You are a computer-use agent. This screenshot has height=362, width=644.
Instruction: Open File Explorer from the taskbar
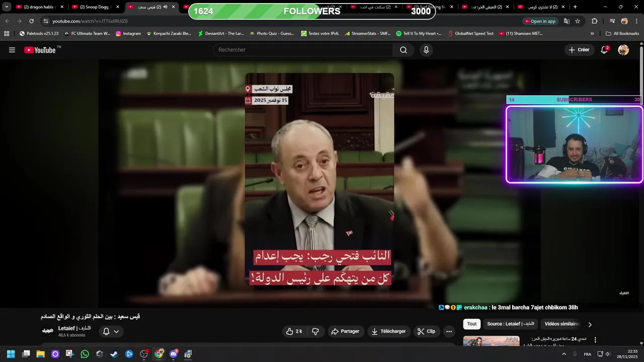40,354
